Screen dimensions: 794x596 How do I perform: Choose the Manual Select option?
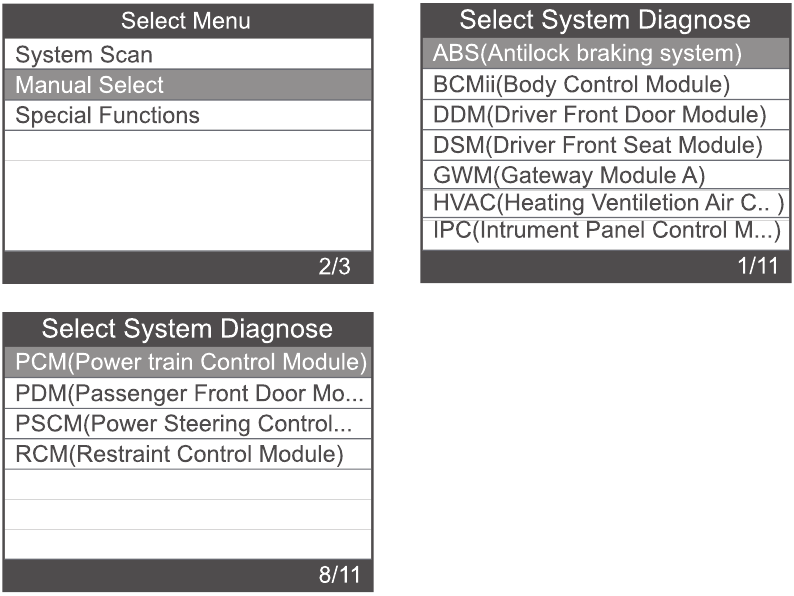coord(188,85)
